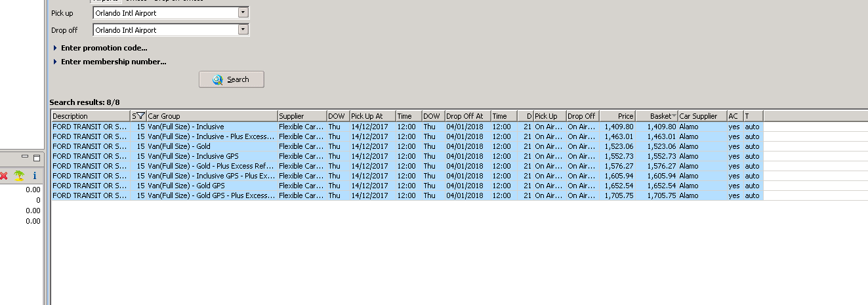Open the Drop off location dropdown
The height and width of the screenshot is (305, 868).
243,30
